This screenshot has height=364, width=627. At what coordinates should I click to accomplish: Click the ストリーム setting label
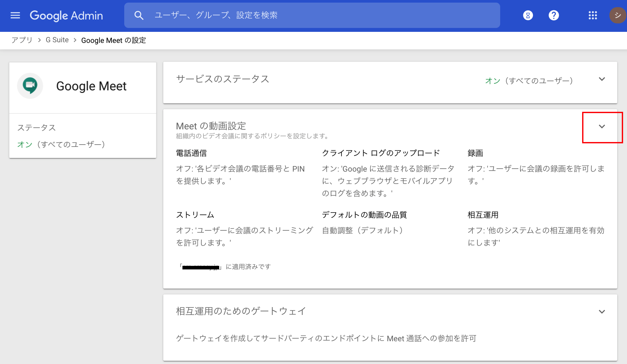[195, 215]
